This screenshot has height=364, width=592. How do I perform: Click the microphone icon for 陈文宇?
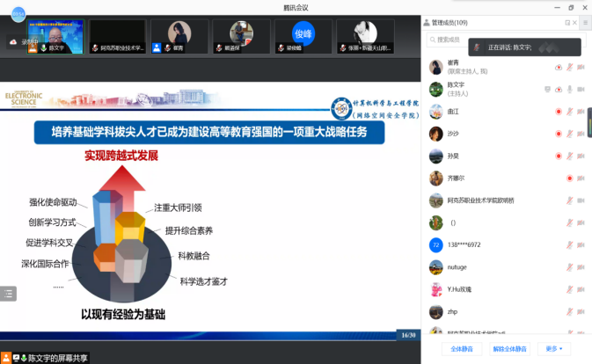pyautogui.click(x=570, y=89)
